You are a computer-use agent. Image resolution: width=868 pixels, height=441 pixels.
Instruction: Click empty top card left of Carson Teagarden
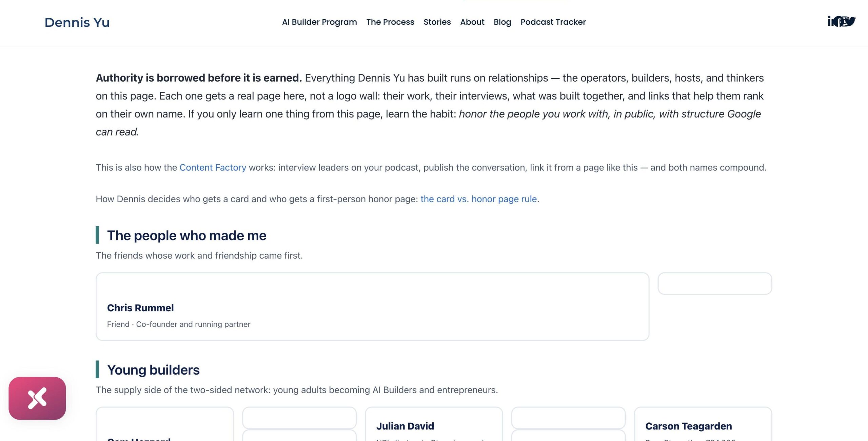coord(568,418)
